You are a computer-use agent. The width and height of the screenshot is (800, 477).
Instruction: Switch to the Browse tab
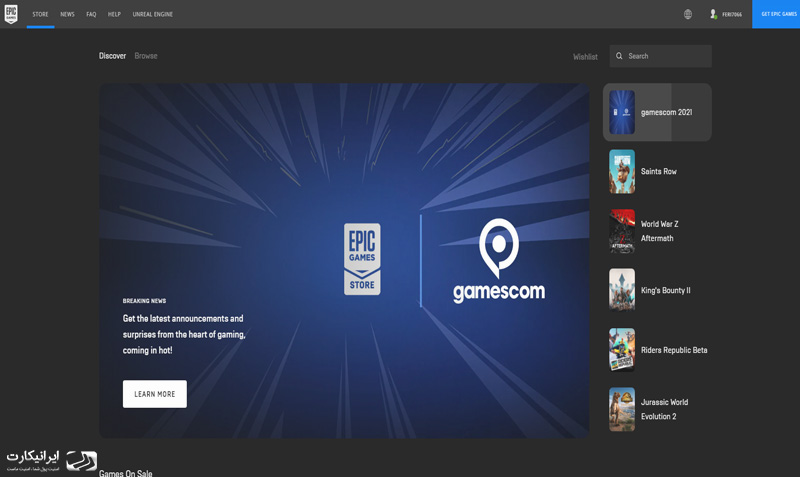click(146, 56)
